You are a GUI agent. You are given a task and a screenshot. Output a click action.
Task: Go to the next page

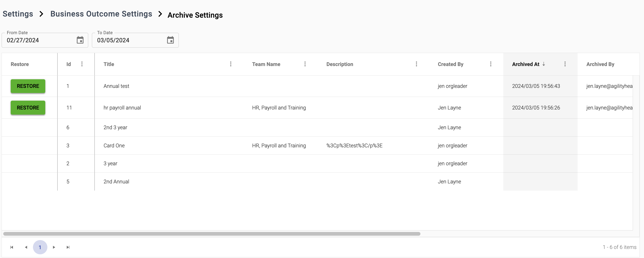[x=54, y=247]
